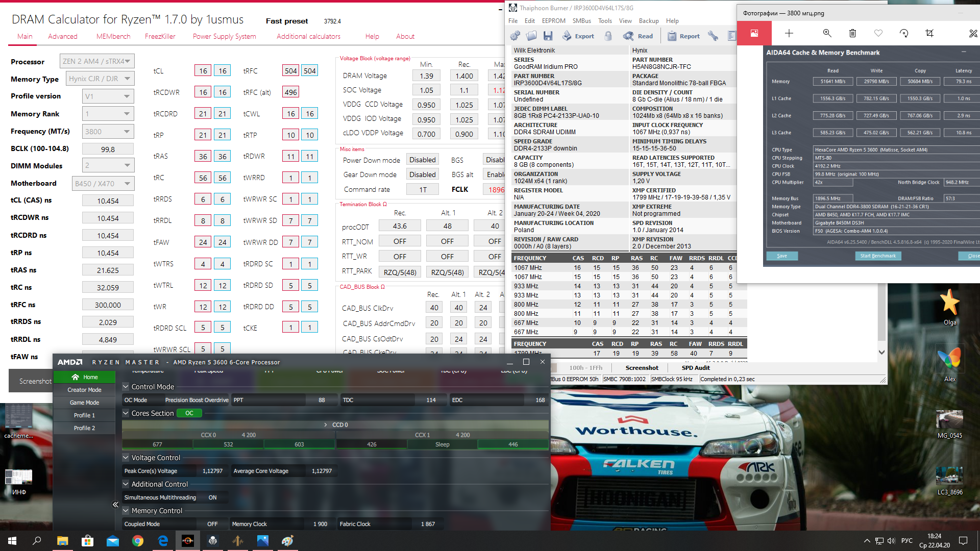980x551 pixels.
Task: Toggle the OC switch in Cores Section
Action: (x=189, y=413)
